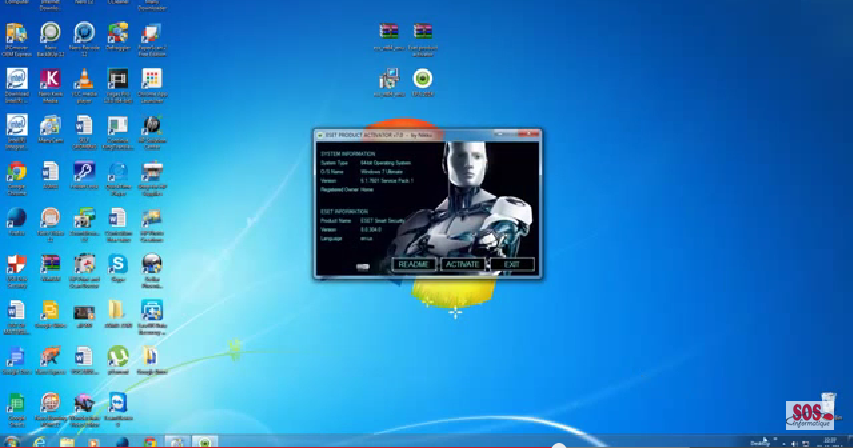Open Google Docs desktop shortcut
The height and width of the screenshot is (448, 854).
pyautogui.click(x=16, y=357)
